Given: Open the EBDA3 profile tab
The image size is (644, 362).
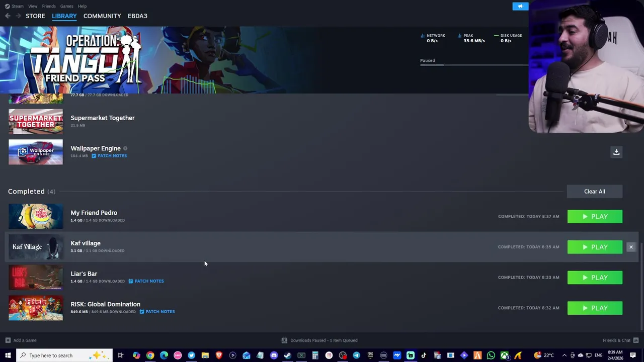Looking at the screenshot, I should tap(137, 16).
